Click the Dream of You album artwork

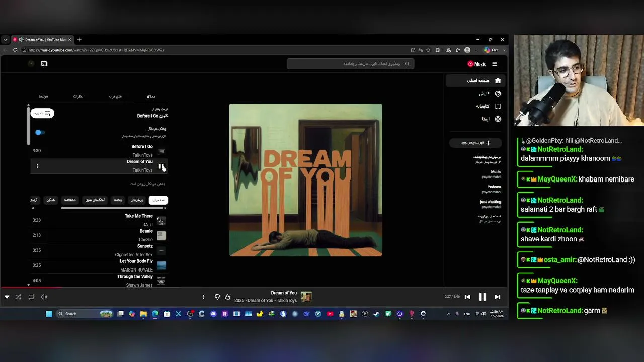point(306,180)
